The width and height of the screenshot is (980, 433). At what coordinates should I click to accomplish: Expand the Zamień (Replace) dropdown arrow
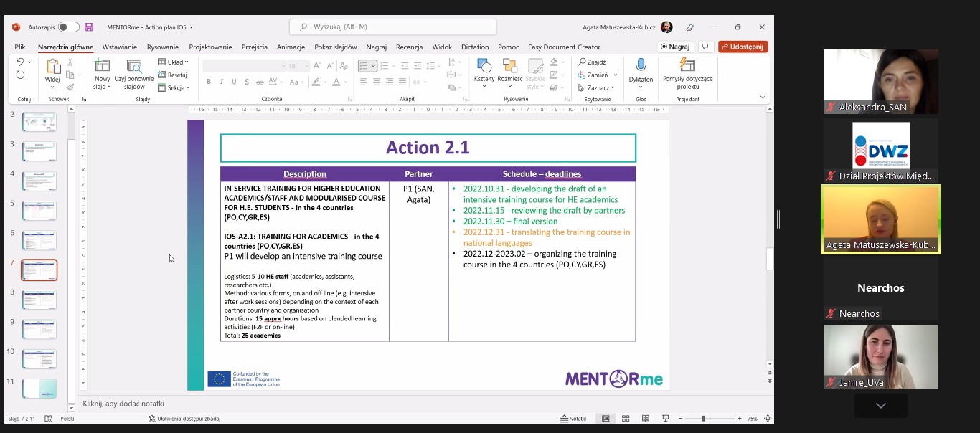pos(616,75)
